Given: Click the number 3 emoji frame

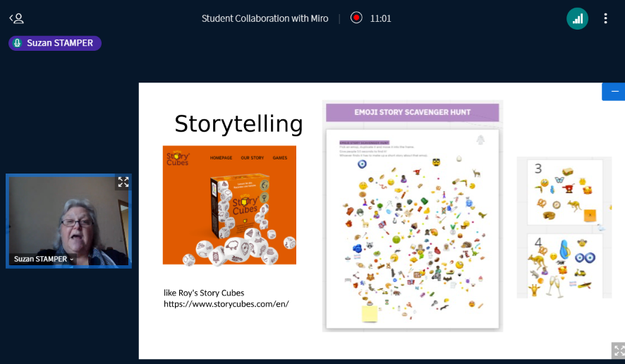Looking at the screenshot, I should tap(565, 192).
